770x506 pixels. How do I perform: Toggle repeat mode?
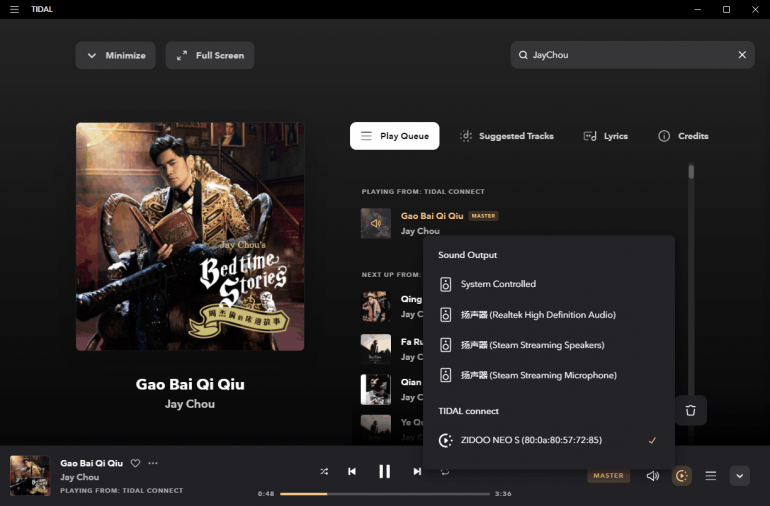coord(445,472)
